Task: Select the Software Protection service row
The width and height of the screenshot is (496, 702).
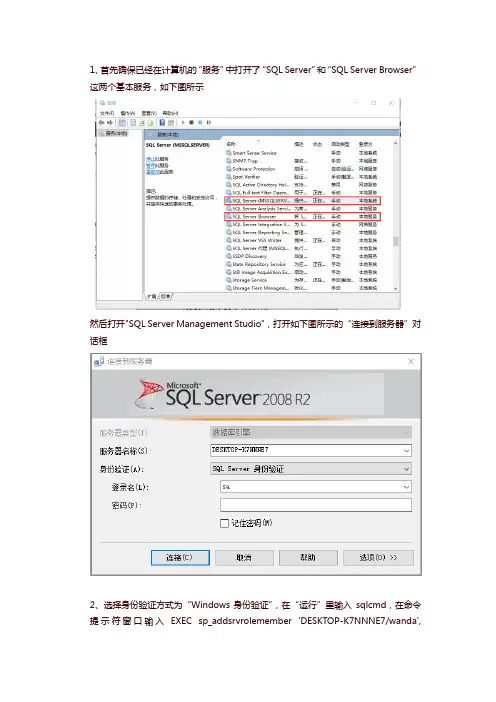Action: point(302,169)
